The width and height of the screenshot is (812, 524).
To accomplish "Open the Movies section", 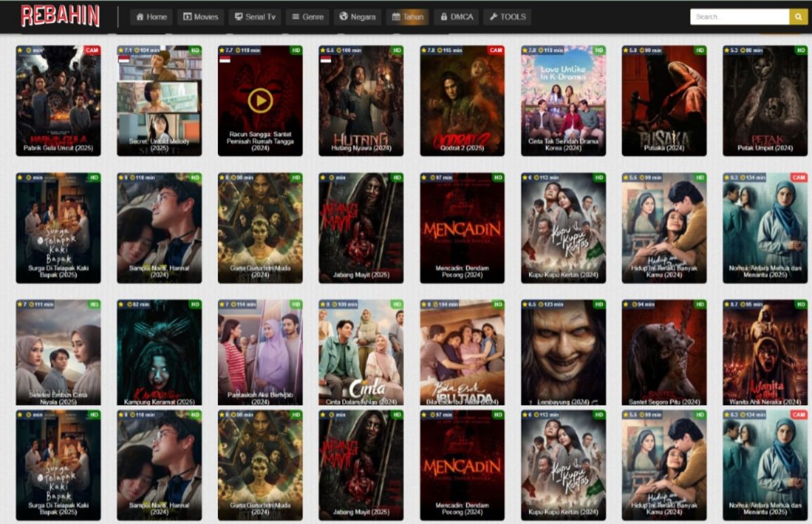I will (200, 17).
